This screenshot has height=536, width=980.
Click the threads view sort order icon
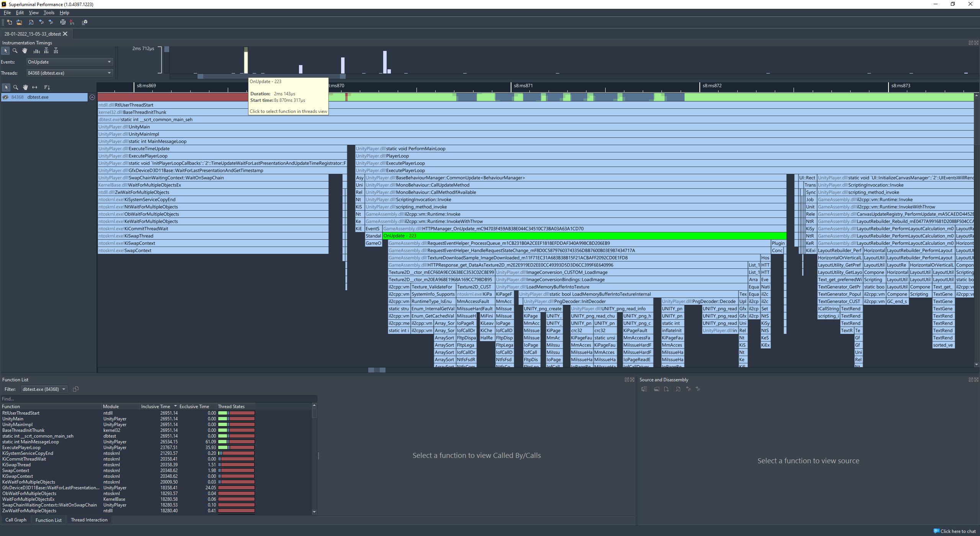click(x=47, y=87)
